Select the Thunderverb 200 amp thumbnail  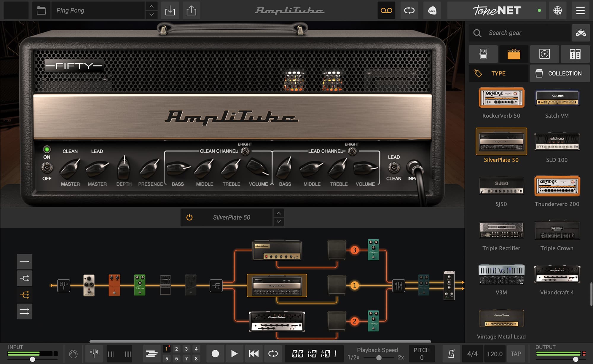tap(557, 186)
